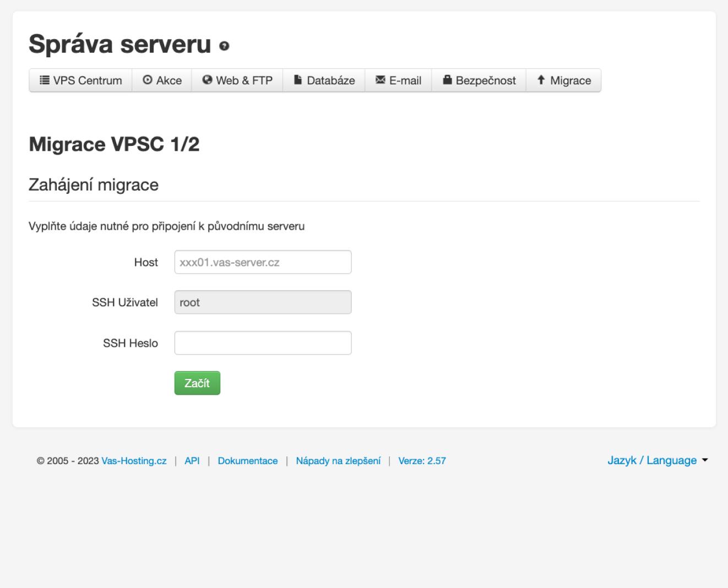
Task: Click the list icon on VPS Centrum tab
Action: point(45,80)
